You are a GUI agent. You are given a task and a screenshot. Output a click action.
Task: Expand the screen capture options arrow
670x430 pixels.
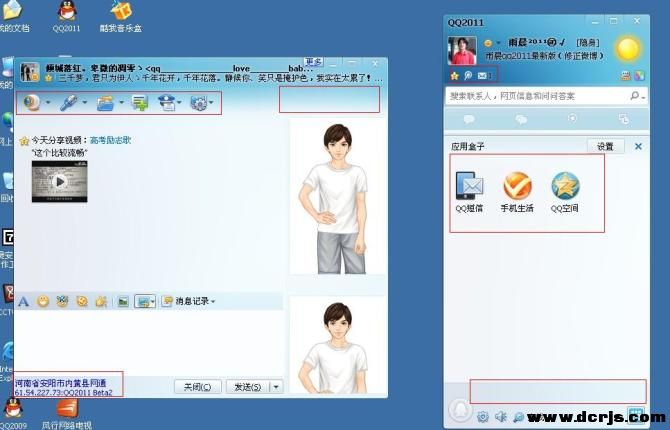[x=153, y=302]
